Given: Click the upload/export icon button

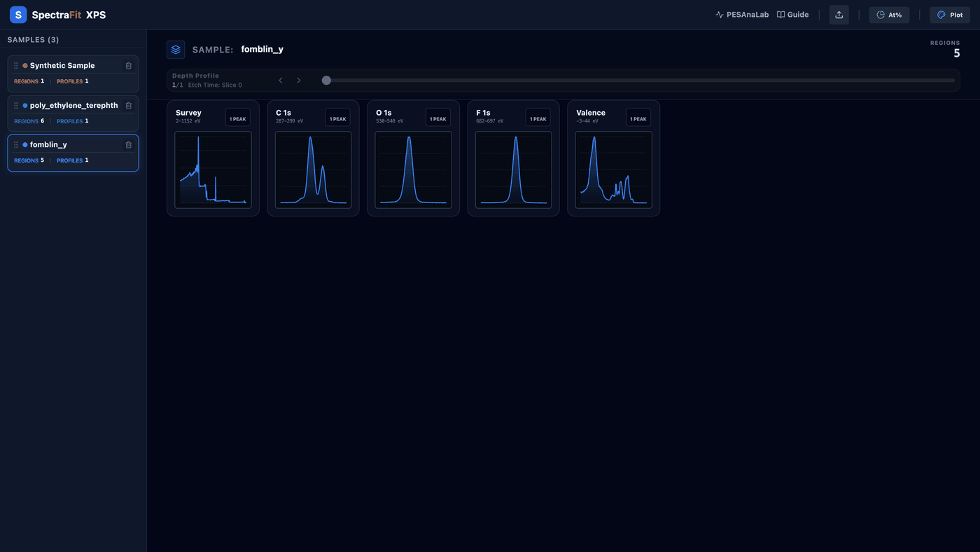Looking at the screenshot, I should (839, 15).
